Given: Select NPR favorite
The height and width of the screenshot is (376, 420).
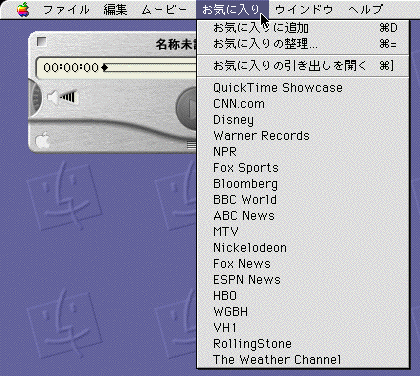Looking at the screenshot, I should (303, 152).
